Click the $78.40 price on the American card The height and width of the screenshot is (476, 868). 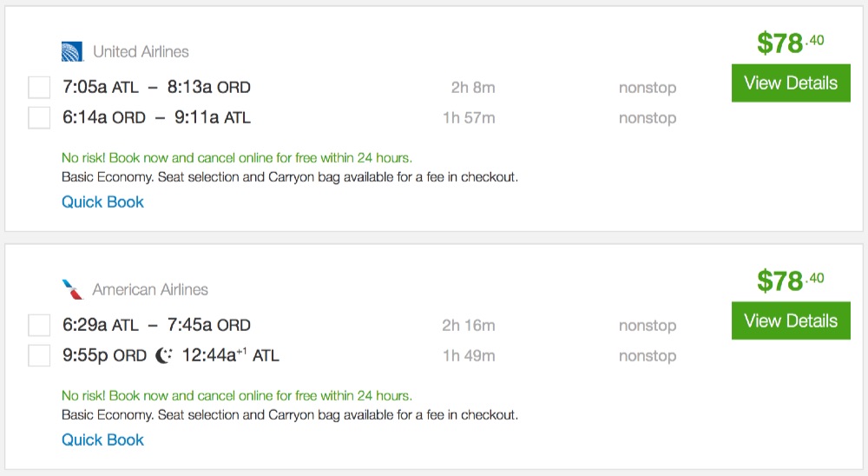[x=790, y=281]
